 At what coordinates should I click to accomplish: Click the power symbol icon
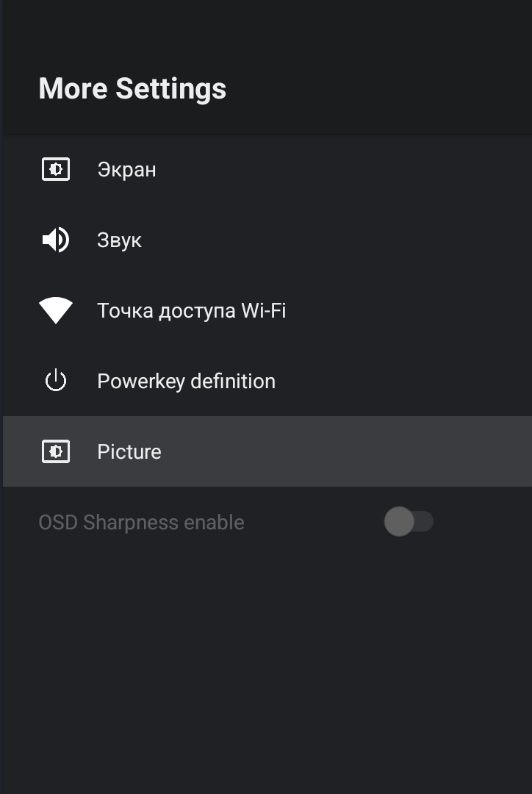pos(56,381)
